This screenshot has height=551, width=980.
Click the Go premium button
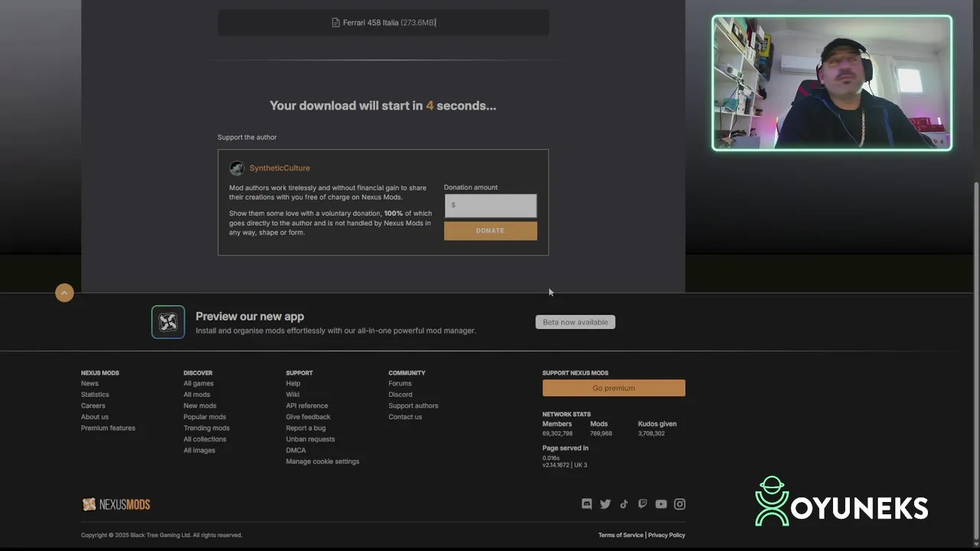point(614,388)
